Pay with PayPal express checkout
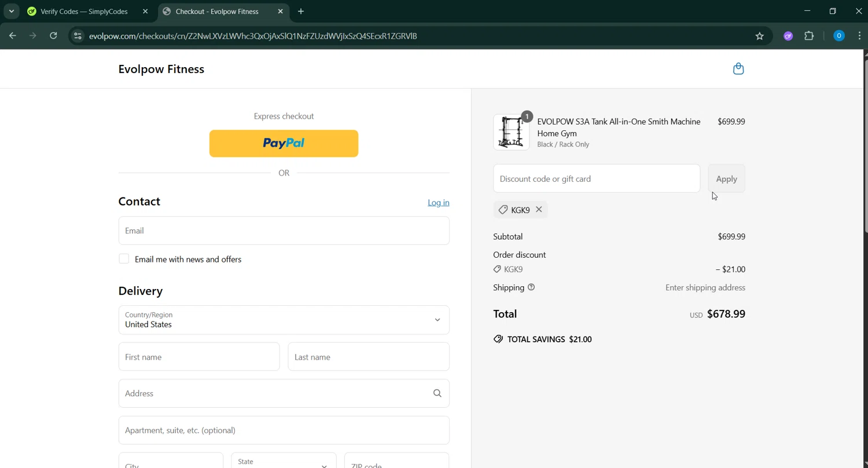Viewport: 868px width, 468px height. click(284, 144)
